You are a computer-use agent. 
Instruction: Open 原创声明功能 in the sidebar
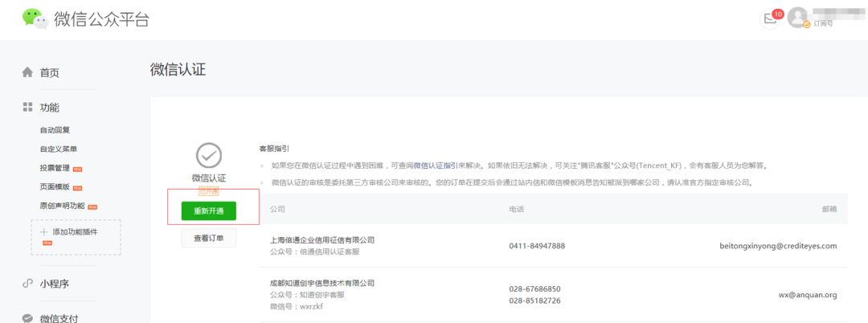[63, 206]
